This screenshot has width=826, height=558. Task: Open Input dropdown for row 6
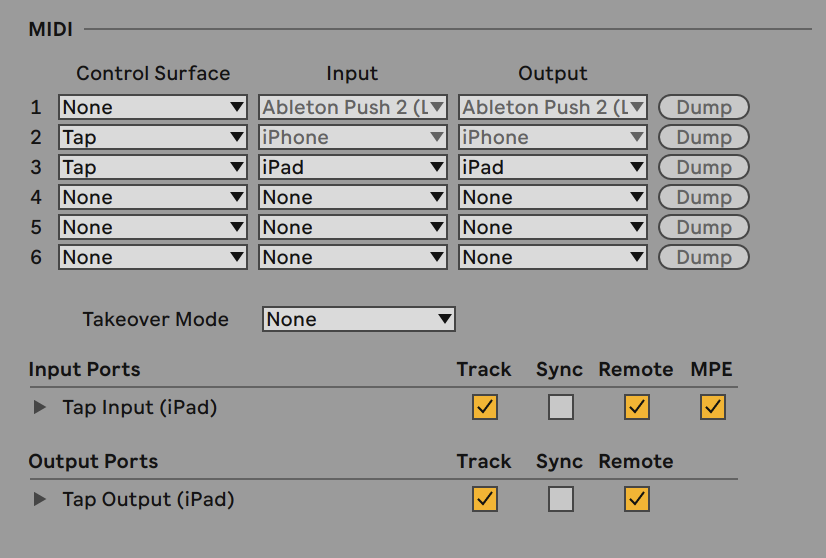point(353,258)
